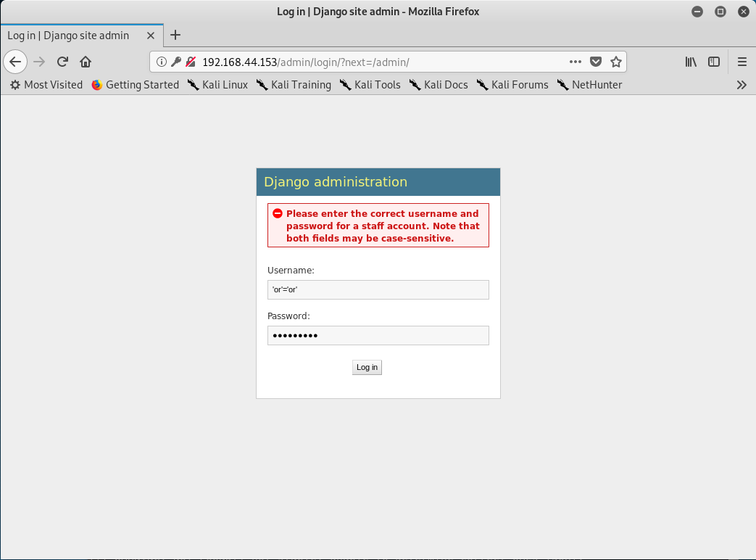Image resolution: width=756 pixels, height=560 pixels.
Task: Click the Password input field
Action: pyautogui.click(x=378, y=336)
